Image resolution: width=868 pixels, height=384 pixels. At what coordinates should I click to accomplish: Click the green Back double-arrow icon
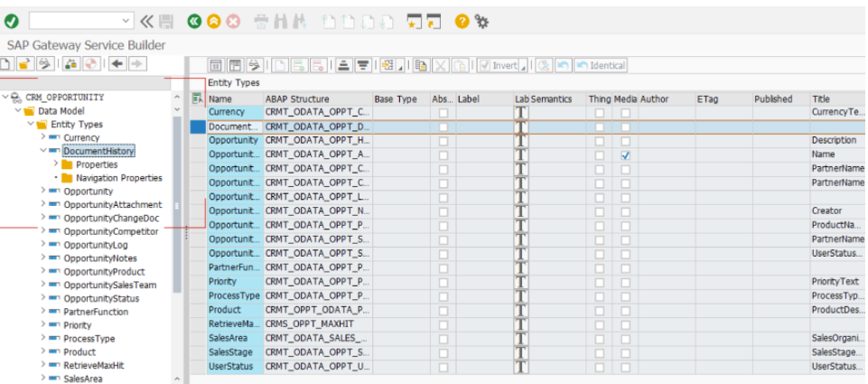point(194,22)
